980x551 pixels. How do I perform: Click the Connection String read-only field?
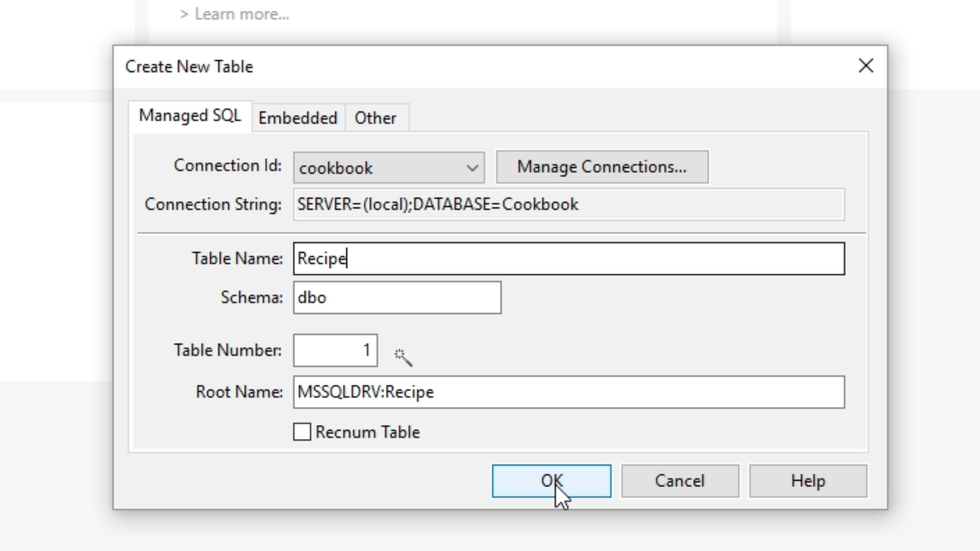click(569, 205)
